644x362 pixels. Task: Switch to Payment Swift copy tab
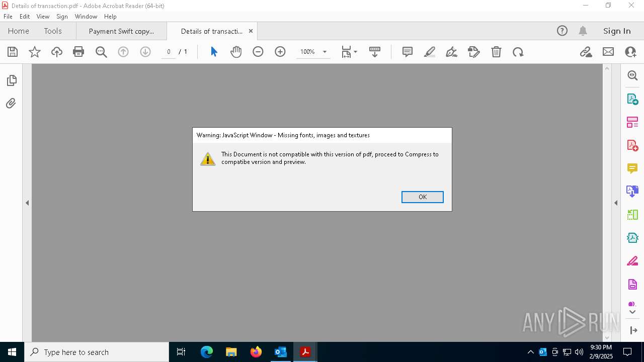[121, 31]
